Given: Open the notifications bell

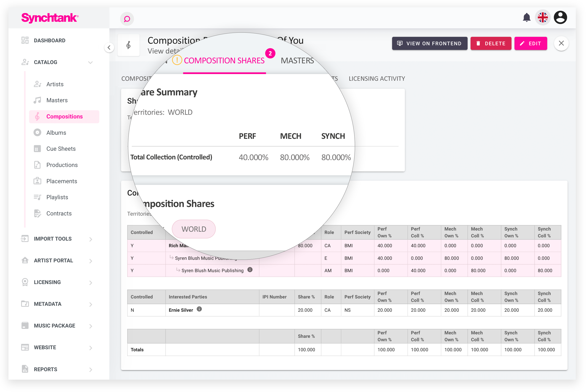Looking at the screenshot, I should [527, 18].
